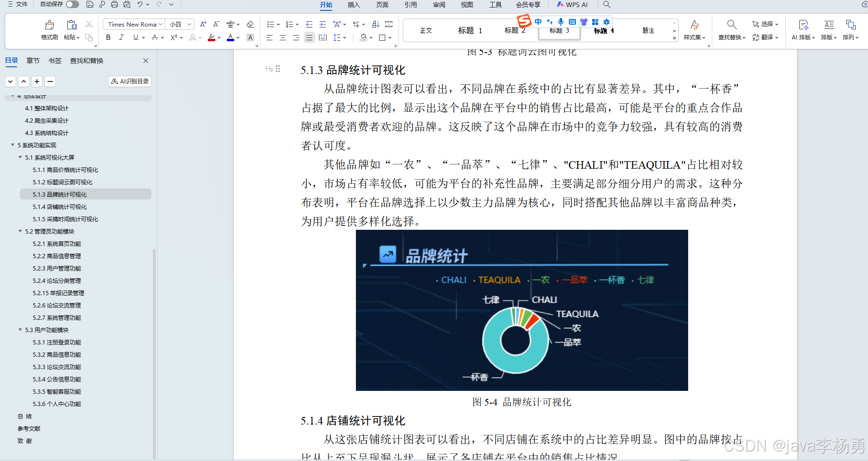This screenshot has width=868, height=461.
Task: Toggle Bold formatting
Action: tap(108, 37)
